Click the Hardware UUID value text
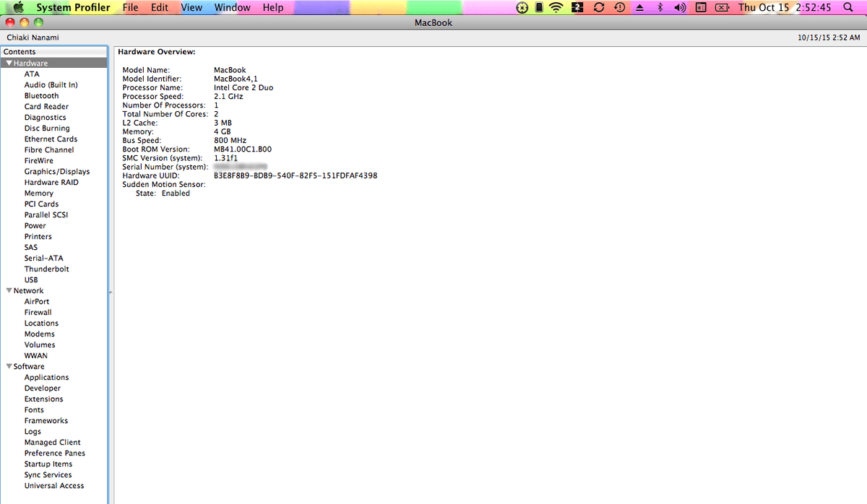 click(296, 175)
